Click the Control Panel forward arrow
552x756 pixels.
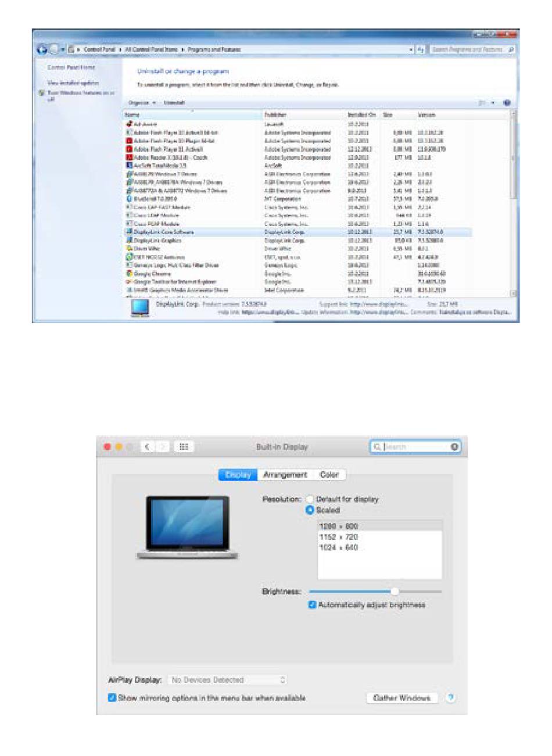click(53, 49)
